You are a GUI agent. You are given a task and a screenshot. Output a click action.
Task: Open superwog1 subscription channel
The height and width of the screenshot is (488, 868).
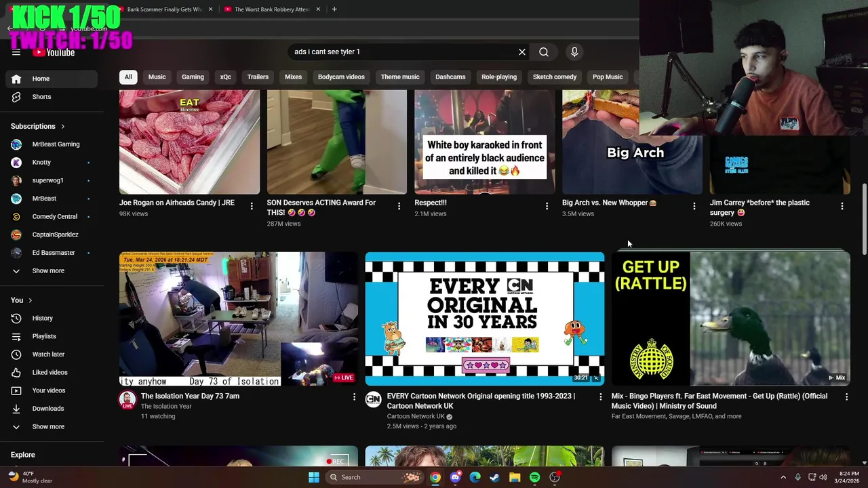click(52, 180)
